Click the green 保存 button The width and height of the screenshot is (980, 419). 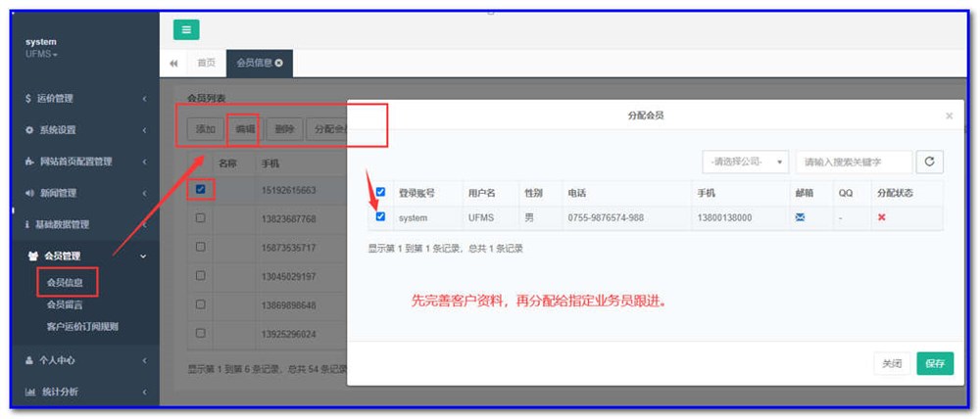pos(935,363)
